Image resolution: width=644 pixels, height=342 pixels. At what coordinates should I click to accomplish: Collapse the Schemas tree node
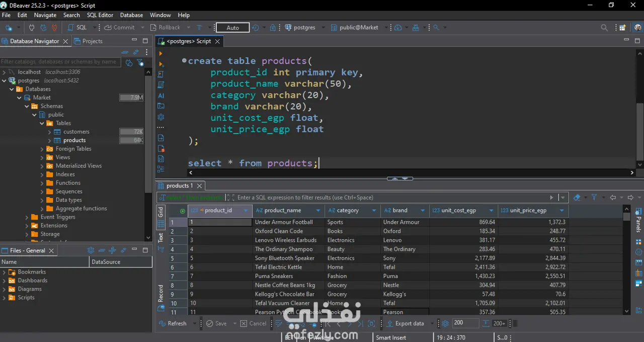coord(27,106)
